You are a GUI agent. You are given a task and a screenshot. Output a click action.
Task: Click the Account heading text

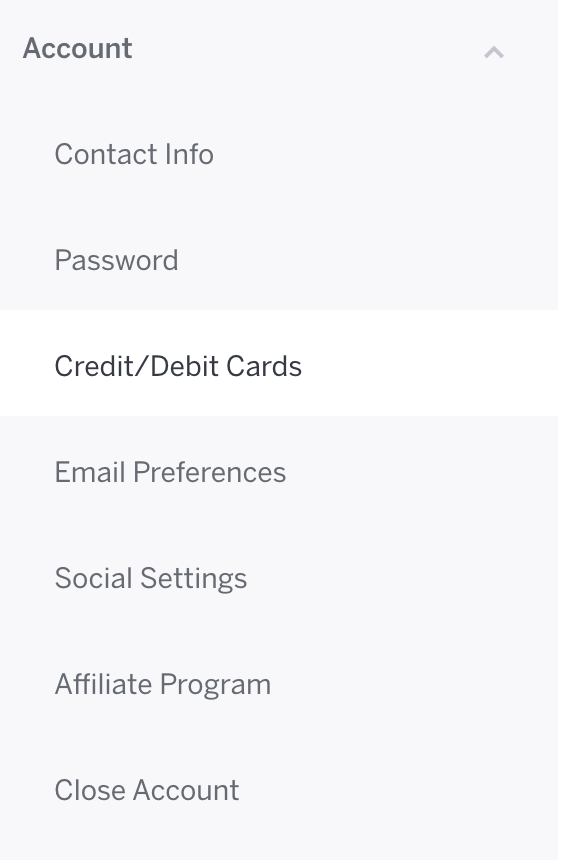point(77,48)
